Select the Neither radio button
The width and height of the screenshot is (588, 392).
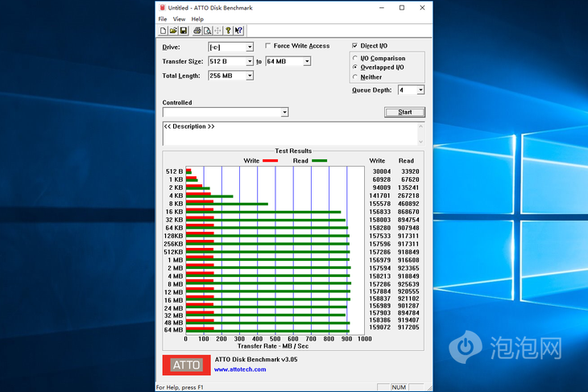354,76
